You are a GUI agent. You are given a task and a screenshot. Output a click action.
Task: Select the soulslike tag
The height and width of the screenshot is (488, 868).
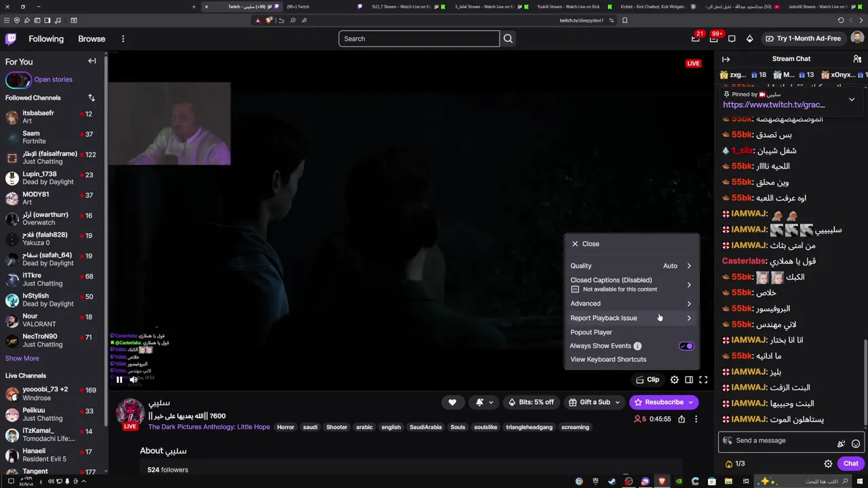486,427
